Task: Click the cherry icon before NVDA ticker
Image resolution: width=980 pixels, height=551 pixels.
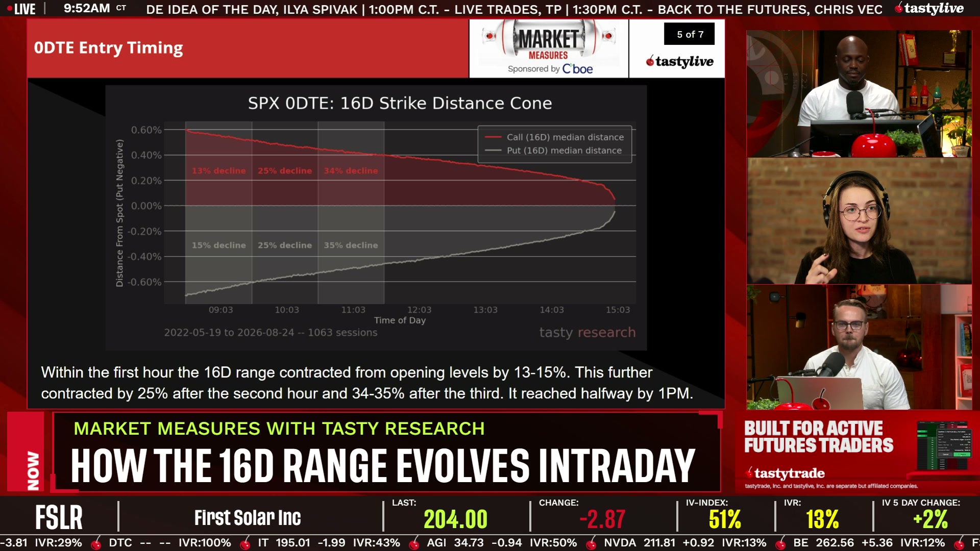Action: click(x=591, y=543)
